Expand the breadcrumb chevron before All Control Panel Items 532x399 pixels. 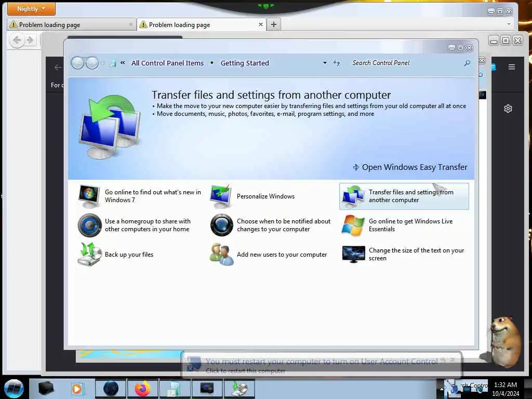[123, 63]
